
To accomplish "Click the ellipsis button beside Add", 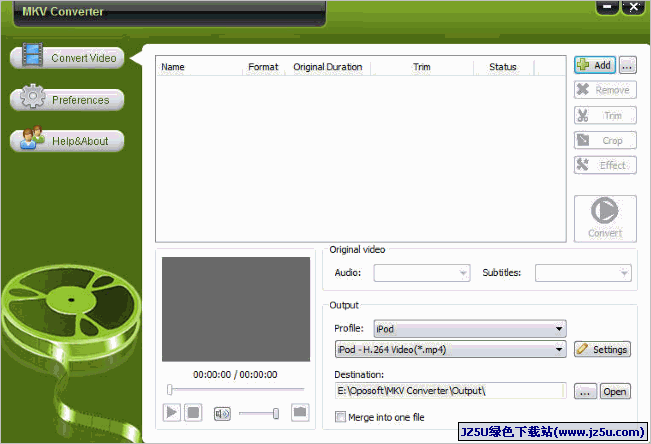I will [627, 65].
